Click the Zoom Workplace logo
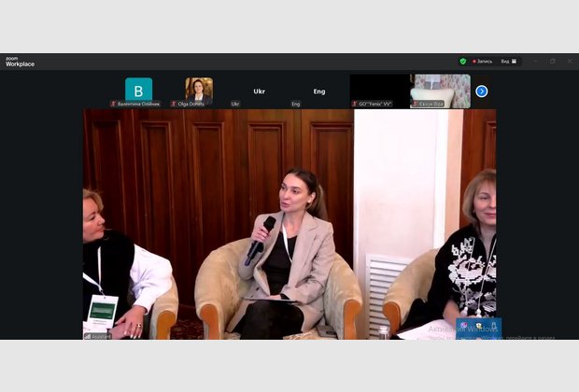The height and width of the screenshot is (392, 579). click(20, 62)
